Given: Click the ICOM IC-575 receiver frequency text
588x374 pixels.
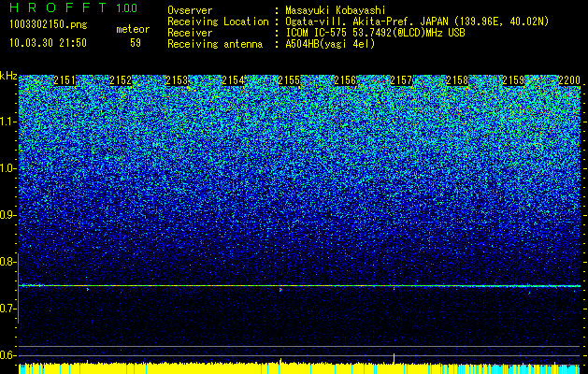Looking at the screenshot, I should [375, 33].
